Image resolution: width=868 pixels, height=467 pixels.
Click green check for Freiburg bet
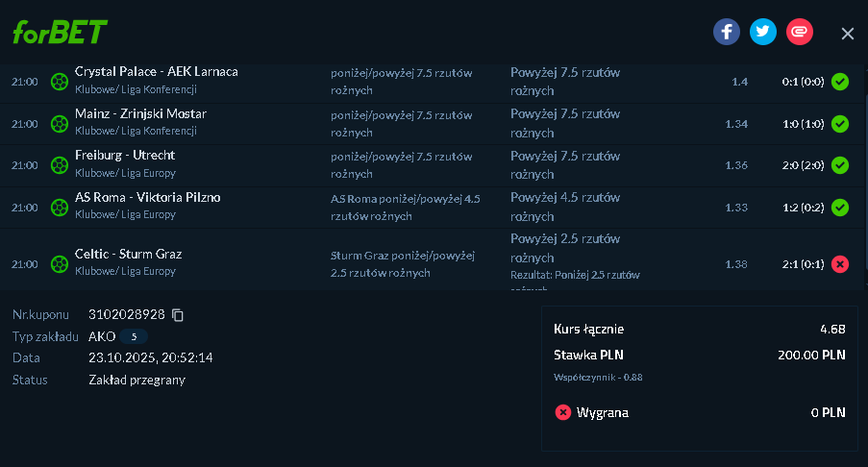pyautogui.click(x=840, y=165)
